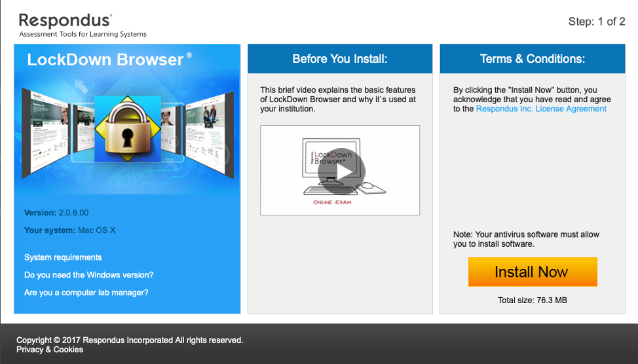Open "Do you need the Windows version?" link

pos(88,275)
